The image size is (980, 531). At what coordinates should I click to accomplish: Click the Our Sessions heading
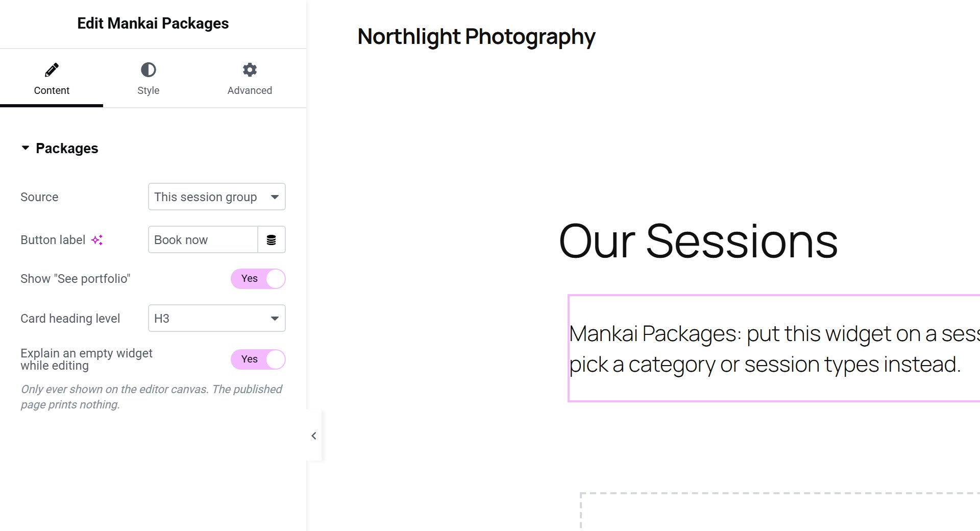coord(698,241)
